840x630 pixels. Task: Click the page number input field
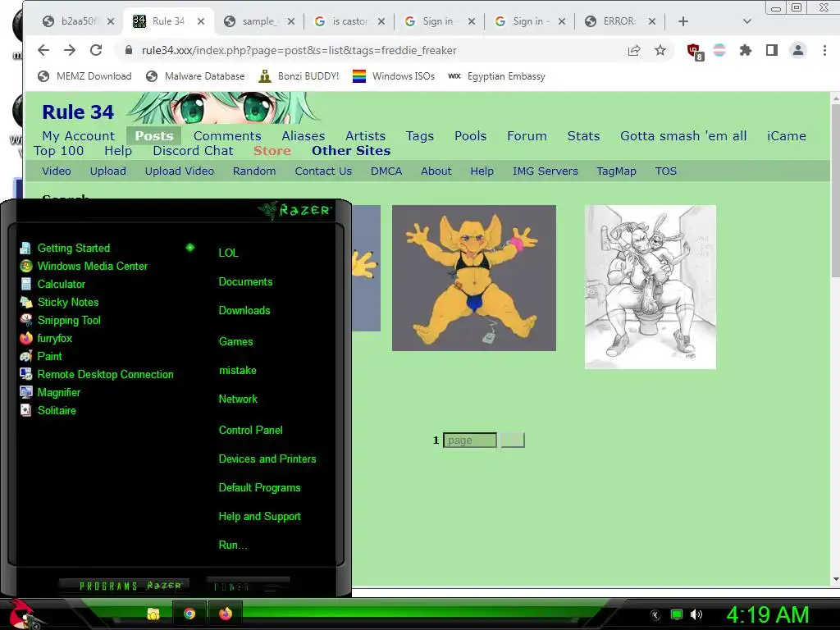point(470,441)
